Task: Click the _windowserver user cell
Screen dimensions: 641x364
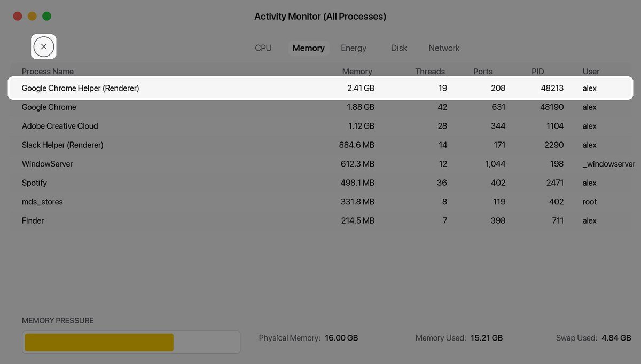Action: [x=609, y=164]
